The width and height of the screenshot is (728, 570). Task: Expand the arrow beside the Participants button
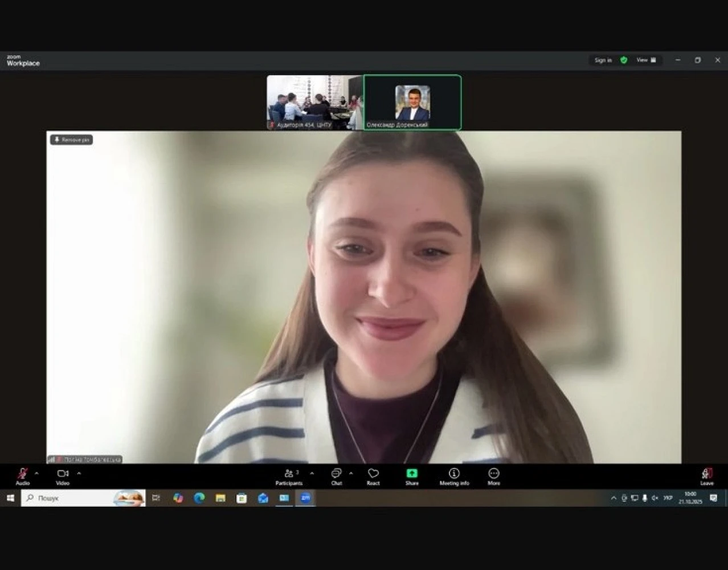point(312,473)
